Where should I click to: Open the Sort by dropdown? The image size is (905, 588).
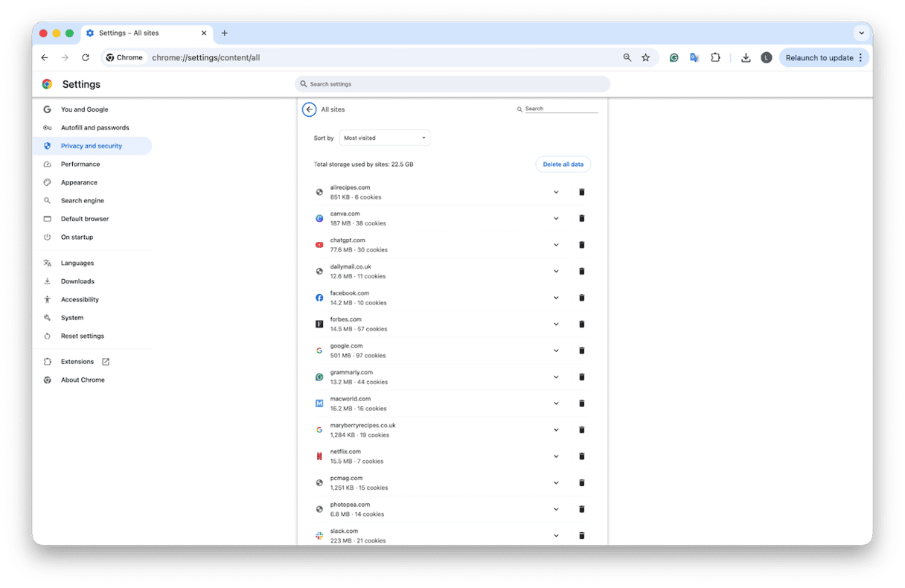[x=384, y=137]
